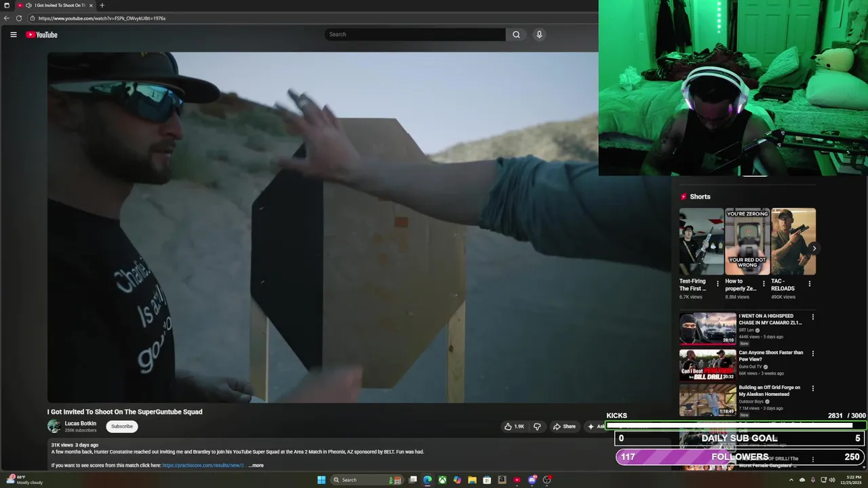Open Microsoft Edge from the taskbar
The height and width of the screenshot is (488, 868).
pos(427,480)
